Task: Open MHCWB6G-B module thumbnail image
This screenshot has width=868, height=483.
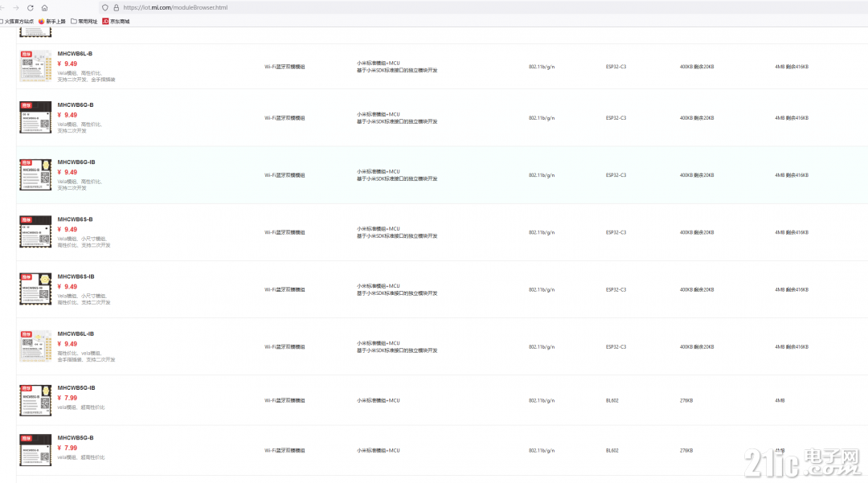Action: pyautogui.click(x=35, y=117)
